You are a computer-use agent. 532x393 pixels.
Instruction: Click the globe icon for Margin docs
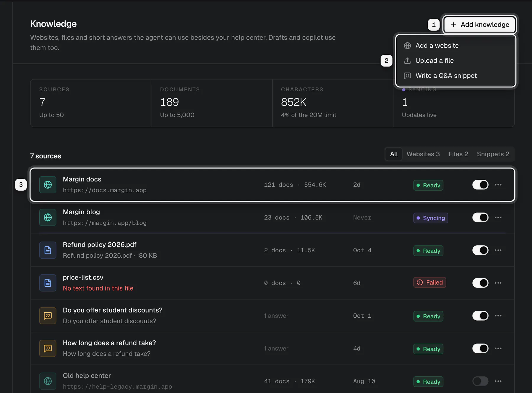click(48, 185)
